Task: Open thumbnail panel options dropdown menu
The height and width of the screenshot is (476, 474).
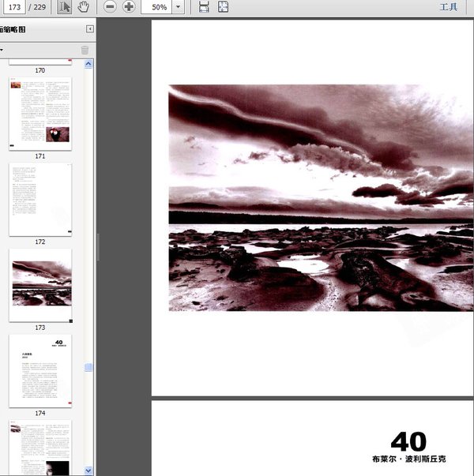Action: (2, 50)
